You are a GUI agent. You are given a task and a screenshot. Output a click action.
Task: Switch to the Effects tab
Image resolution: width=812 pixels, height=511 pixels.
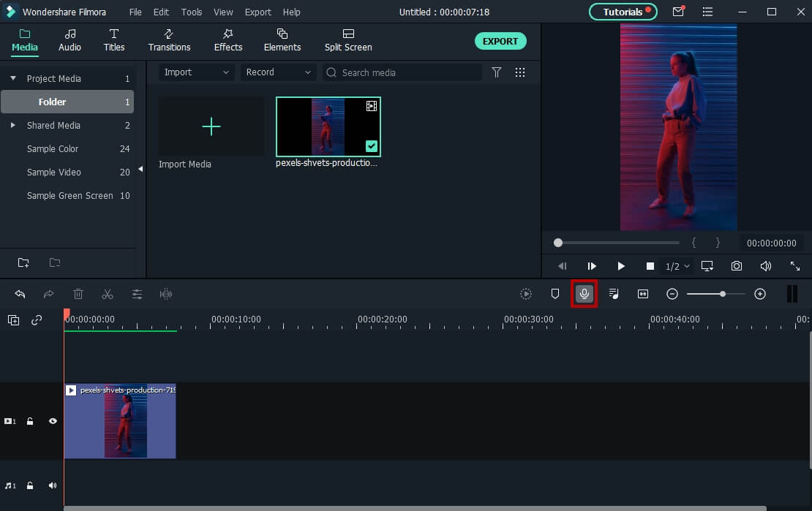pyautogui.click(x=228, y=40)
